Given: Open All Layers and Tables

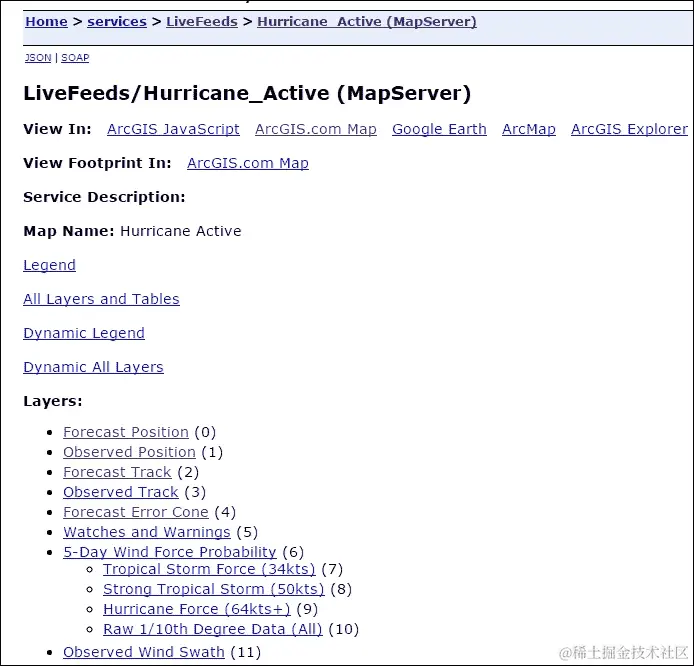Looking at the screenshot, I should (101, 299).
